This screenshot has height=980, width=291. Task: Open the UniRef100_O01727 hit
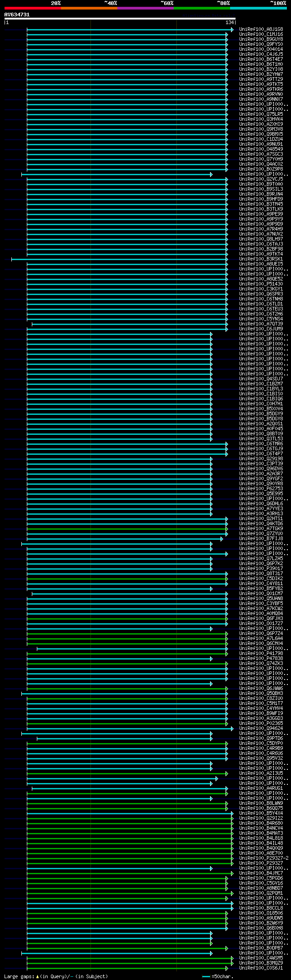(x=261, y=624)
